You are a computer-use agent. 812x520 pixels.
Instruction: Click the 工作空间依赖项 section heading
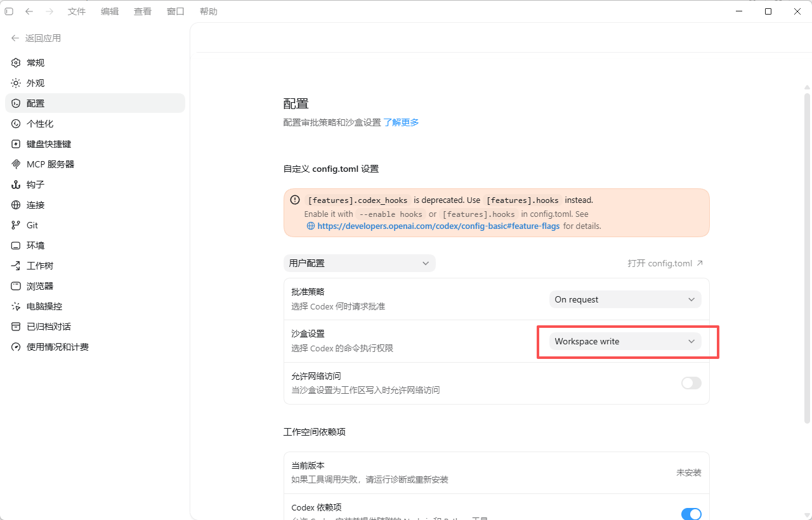[314, 432]
